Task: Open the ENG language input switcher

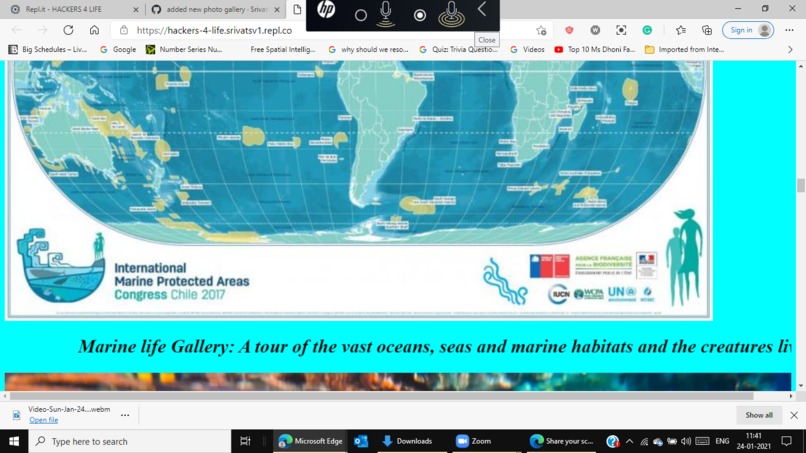Action: 722,441
